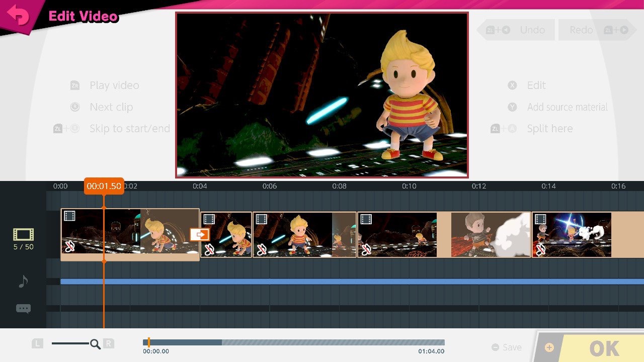This screenshot has height=362, width=644.
Task: Click the ZL+right icon on the Redo button
Action: (x=616, y=30)
